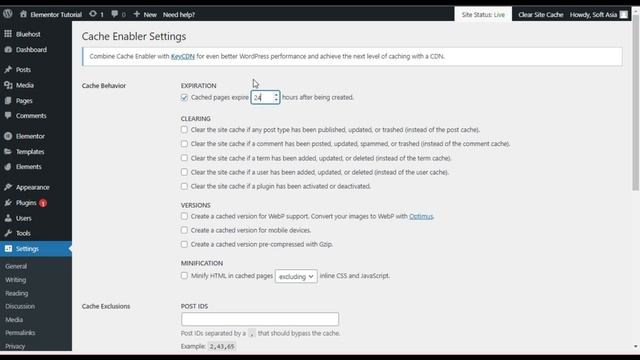640x360 pixels.
Task: Toggle the cached pages expire checkbox
Action: [x=184, y=97]
